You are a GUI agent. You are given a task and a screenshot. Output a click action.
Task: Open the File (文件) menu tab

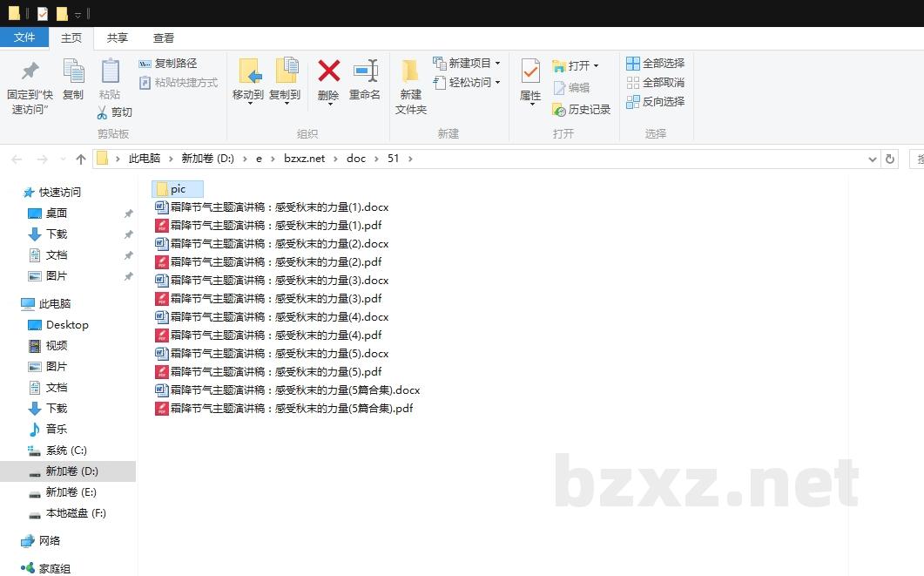(x=24, y=37)
